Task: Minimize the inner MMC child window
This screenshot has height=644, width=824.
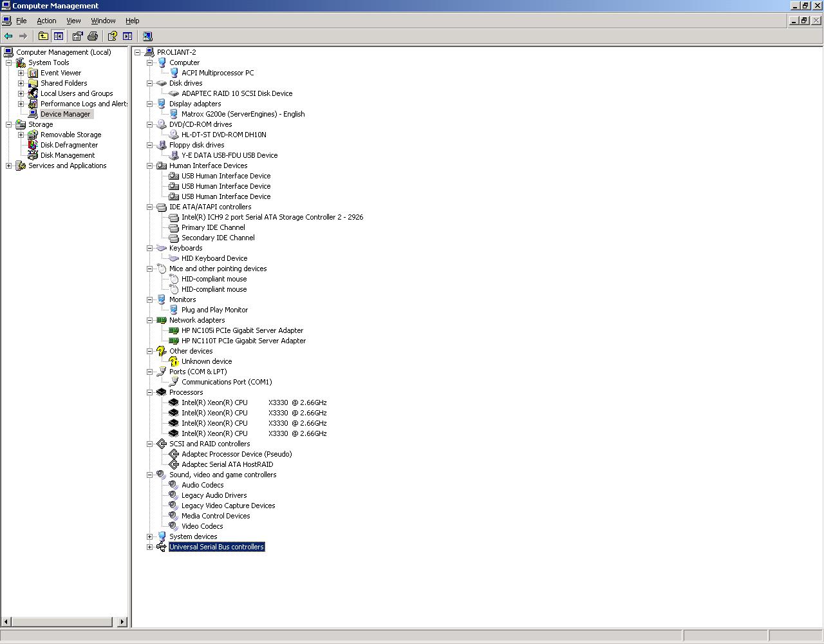Action: [794, 21]
